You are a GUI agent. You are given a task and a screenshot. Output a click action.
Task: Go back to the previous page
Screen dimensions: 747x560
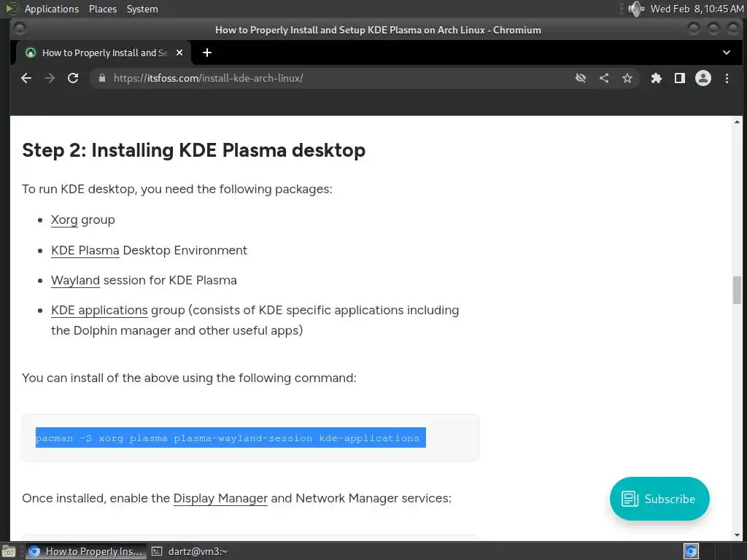(x=26, y=78)
